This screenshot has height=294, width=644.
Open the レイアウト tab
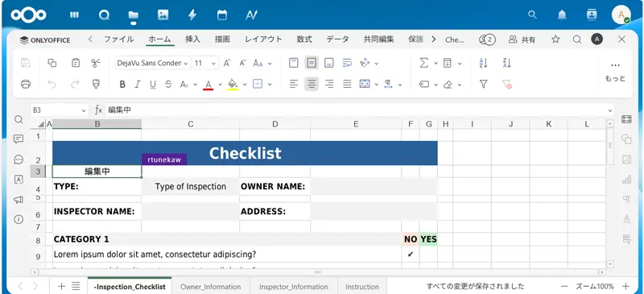pyautogui.click(x=263, y=39)
